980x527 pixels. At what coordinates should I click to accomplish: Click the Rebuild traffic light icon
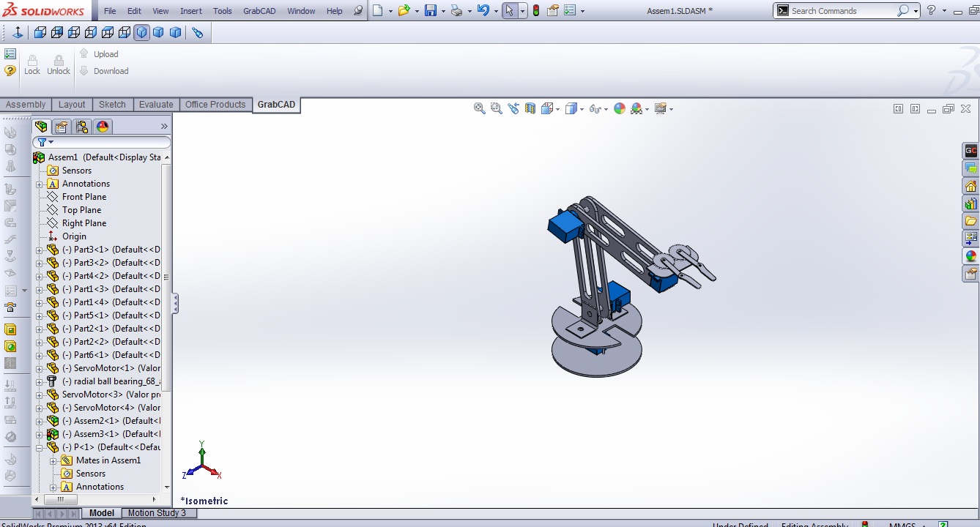pos(535,11)
